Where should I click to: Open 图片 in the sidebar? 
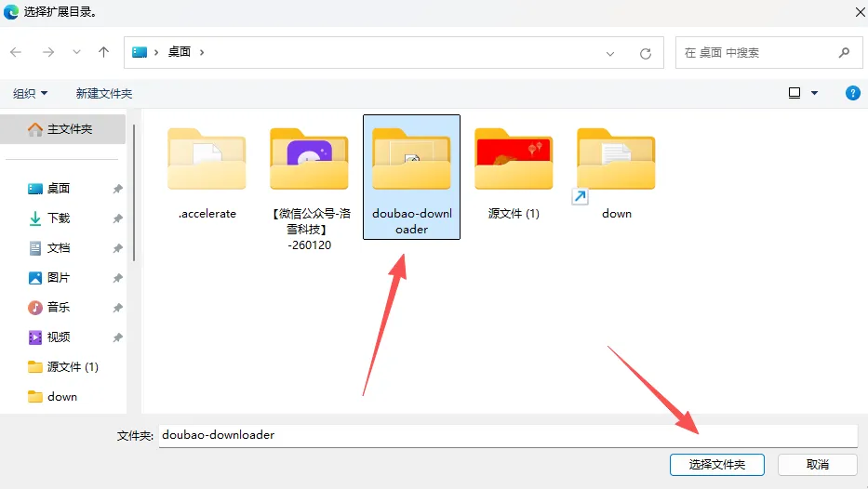(x=58, y=278)
